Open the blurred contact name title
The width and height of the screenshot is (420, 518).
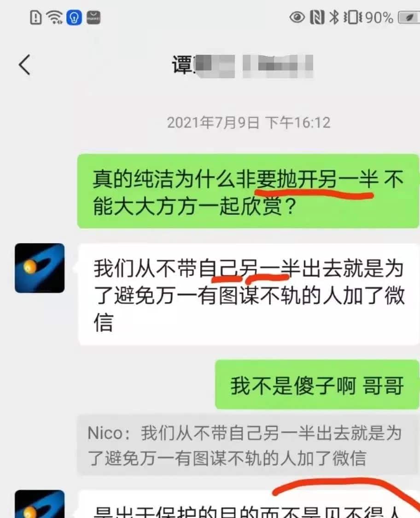pyautogui.click(x=242, y=65)
